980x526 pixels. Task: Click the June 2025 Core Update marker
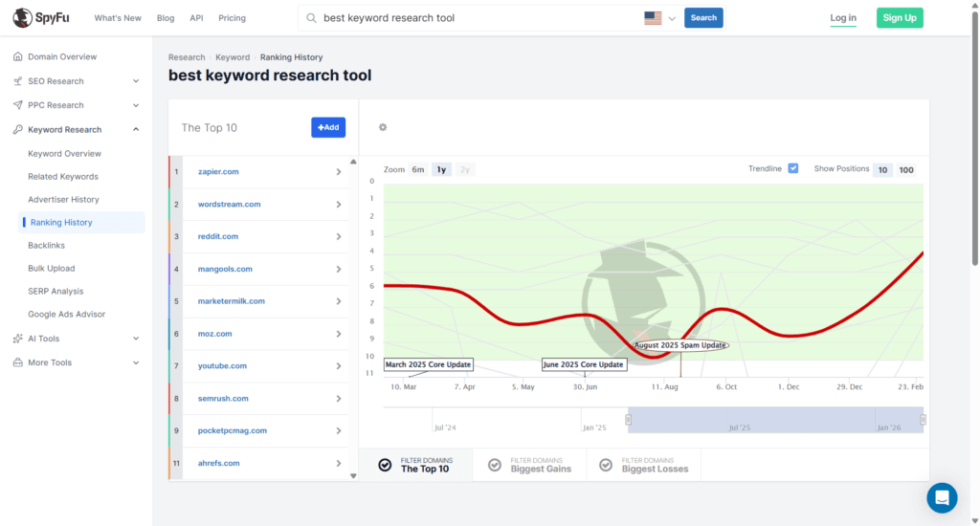[x=583, y=364]
